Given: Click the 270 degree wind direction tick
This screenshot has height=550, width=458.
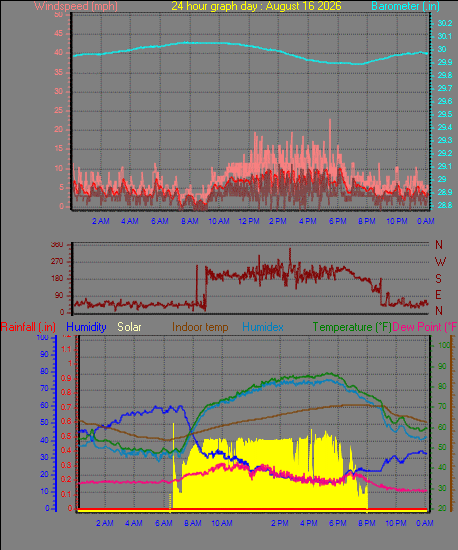Looking at the screenshot, I should [x=57, y=262].
